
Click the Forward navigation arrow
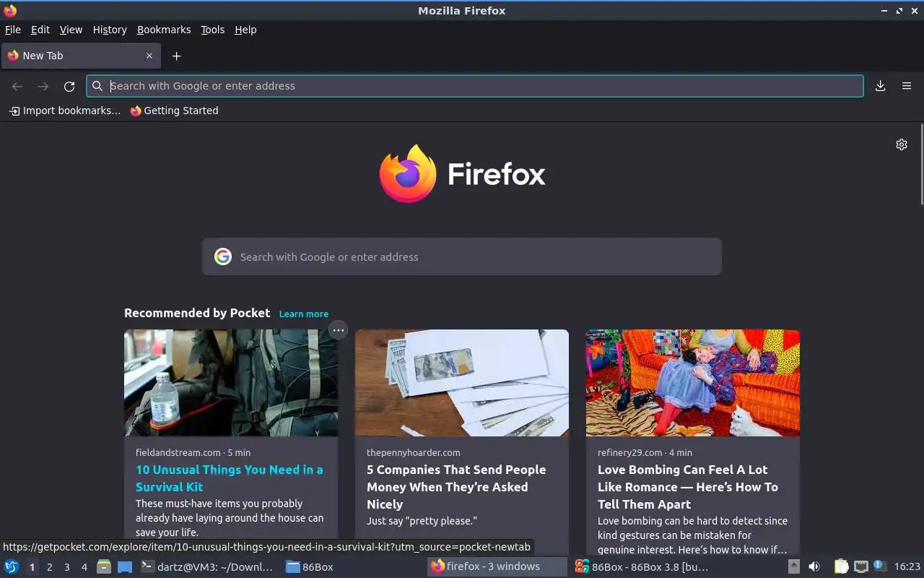[x=43, y=86]
